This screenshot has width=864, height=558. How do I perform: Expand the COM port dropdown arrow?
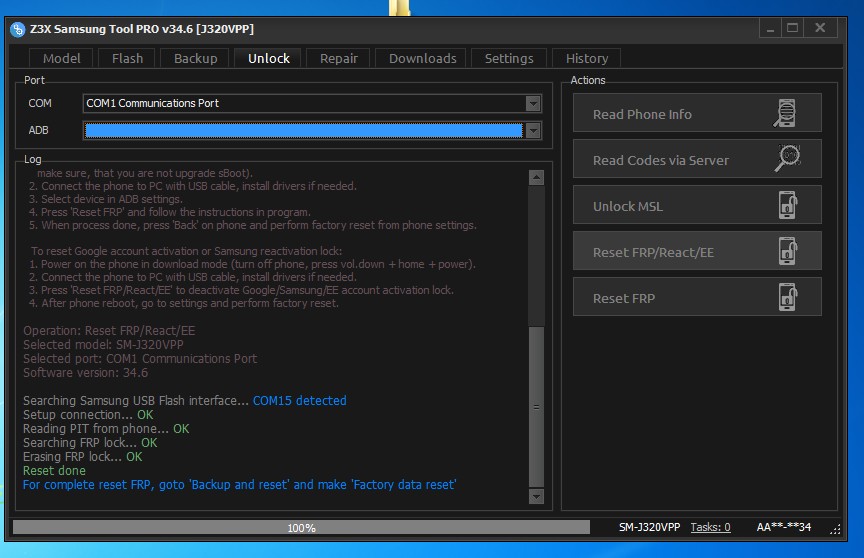pyautogui.click(x=533, y=104)
